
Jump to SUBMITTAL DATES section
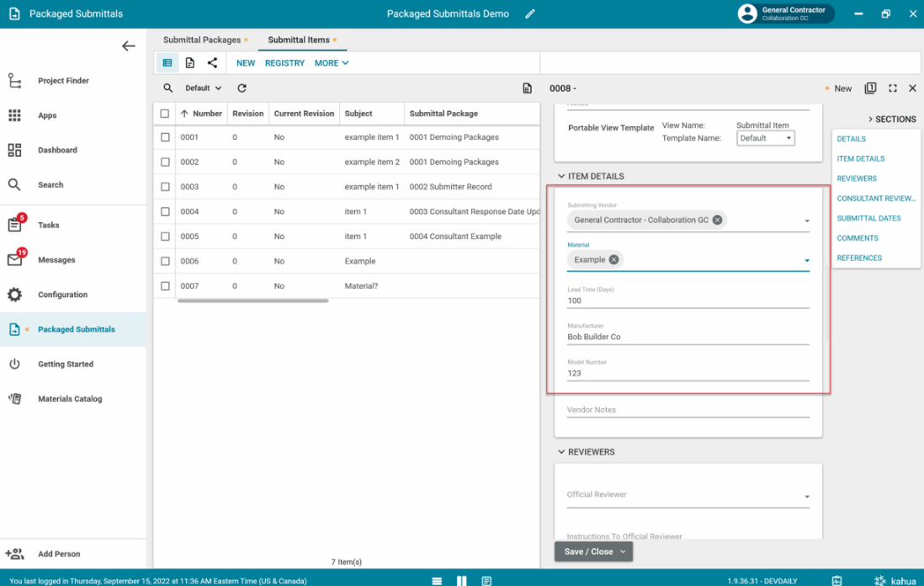click(868, 218)
